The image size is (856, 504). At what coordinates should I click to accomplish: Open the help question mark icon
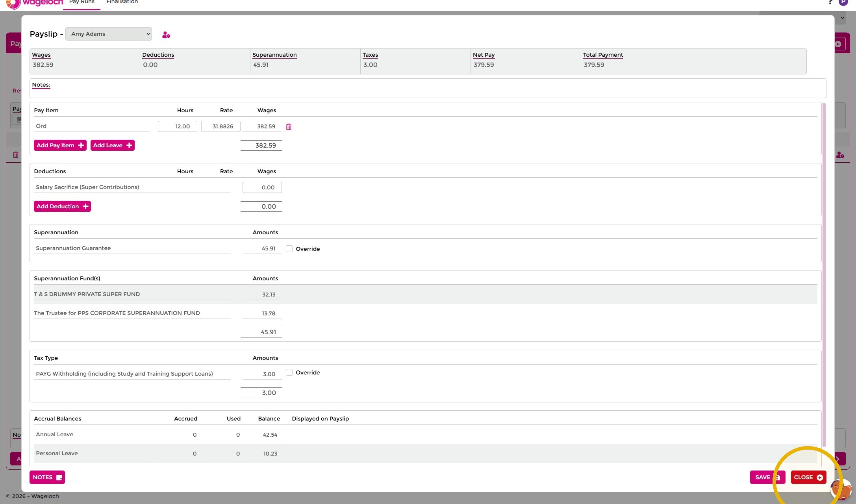click(830, 2)
